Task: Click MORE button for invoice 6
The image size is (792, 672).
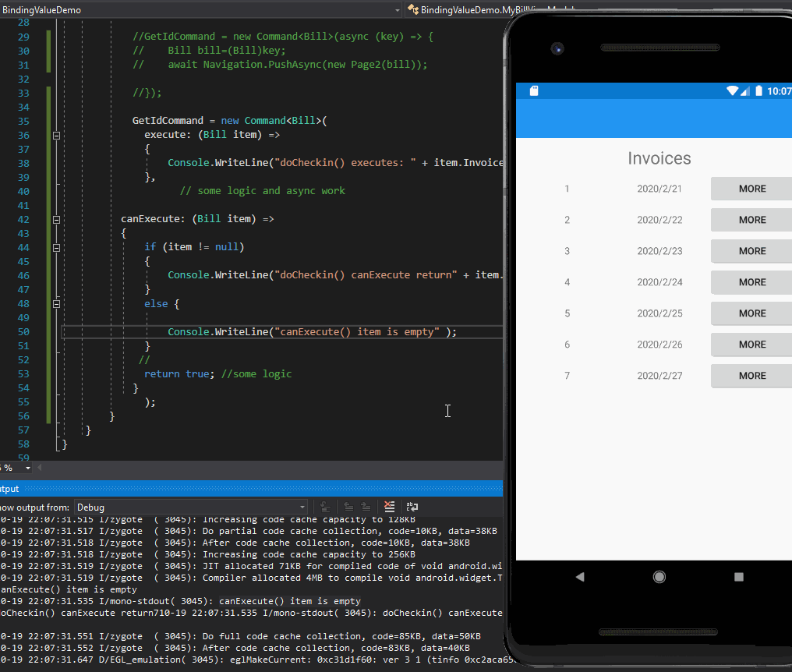Action: click(x=752, y=345)
